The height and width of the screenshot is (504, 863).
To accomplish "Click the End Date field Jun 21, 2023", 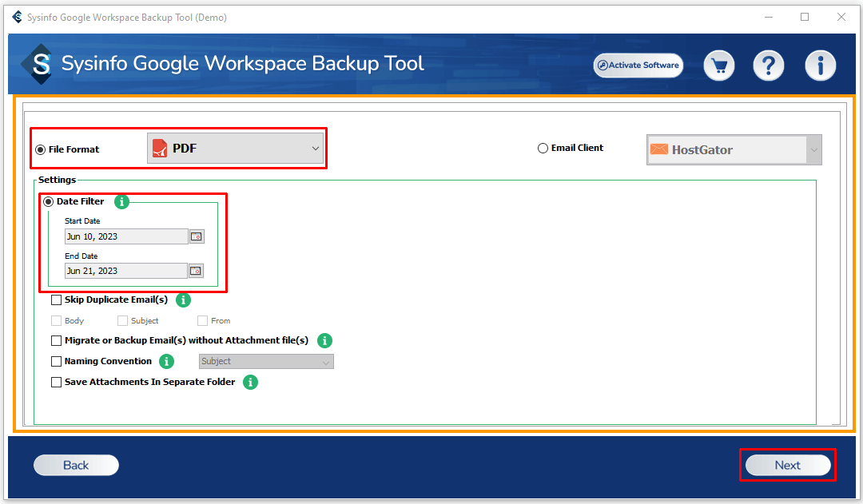I will point(126,271).
